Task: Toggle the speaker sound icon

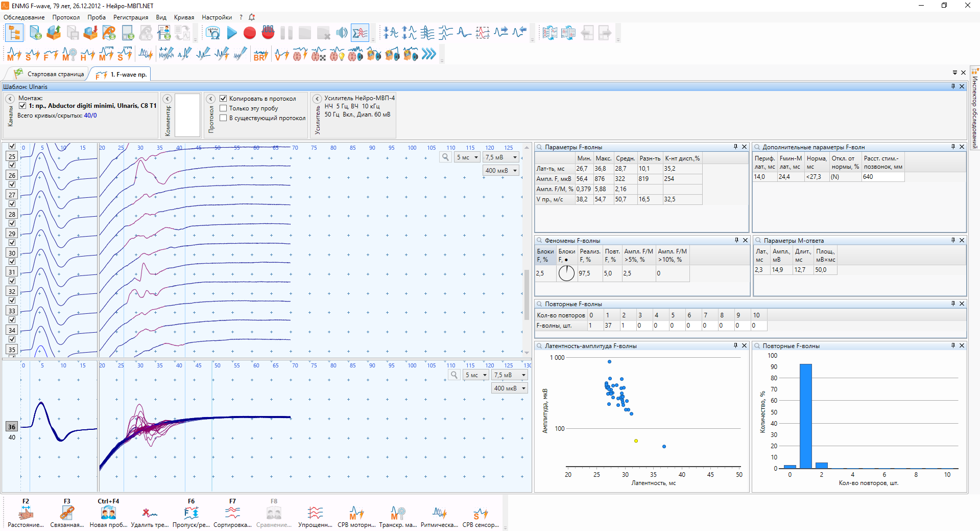Action: (x=341, y=33)
